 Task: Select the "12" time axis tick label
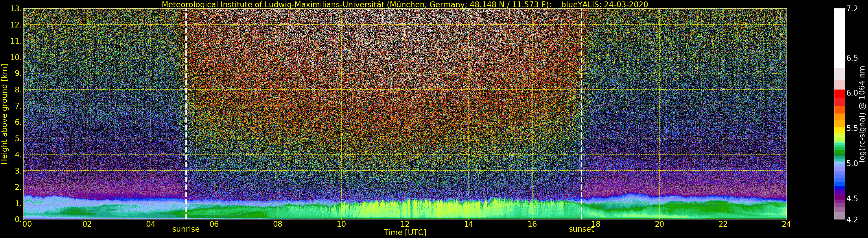405,224
